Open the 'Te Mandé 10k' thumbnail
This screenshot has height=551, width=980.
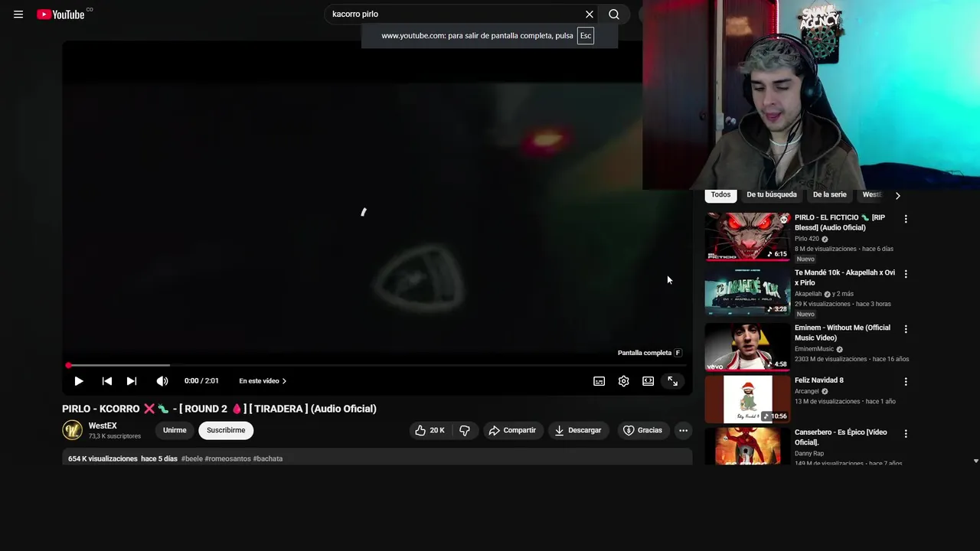[x=747, y=292]
